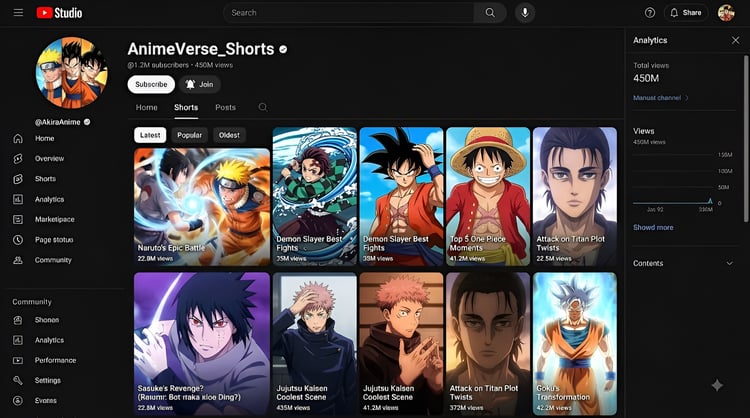
Task: Click the Shorts sidebar icon
Action: point(18,179)
